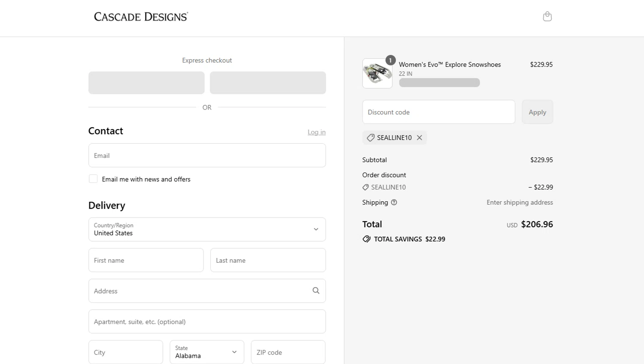The height and width of the screenshot is (364, 644).
Task: Focus the First name field
Action: (146, 260)
